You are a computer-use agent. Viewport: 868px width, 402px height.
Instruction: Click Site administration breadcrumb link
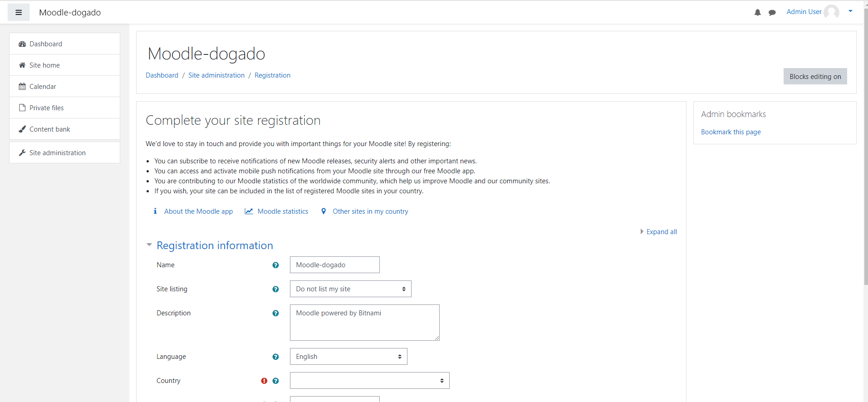click(x=216, y=75)
